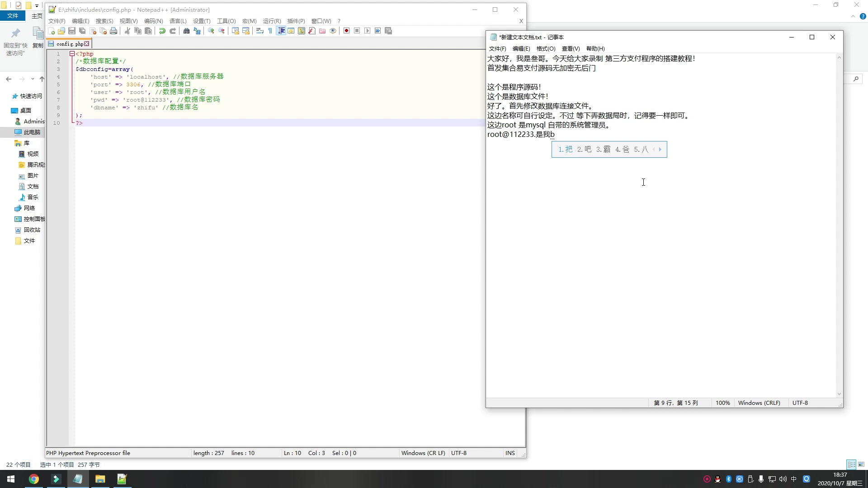Choose IME candidate 3.霸
This screenshot has height=488, width=868.
[x=603, y=150]
